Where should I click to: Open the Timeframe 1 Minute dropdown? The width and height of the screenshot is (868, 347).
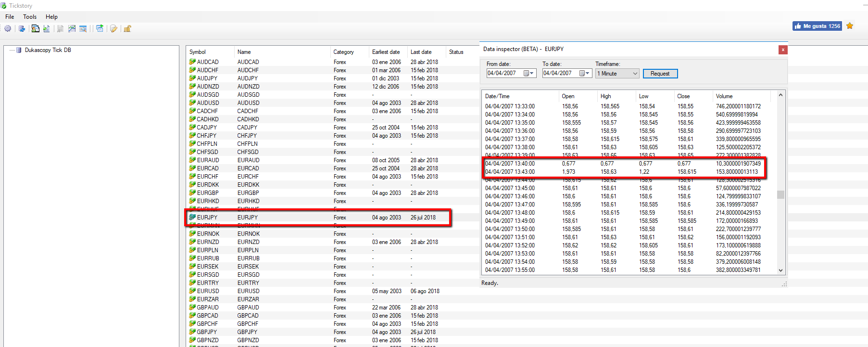617,74
